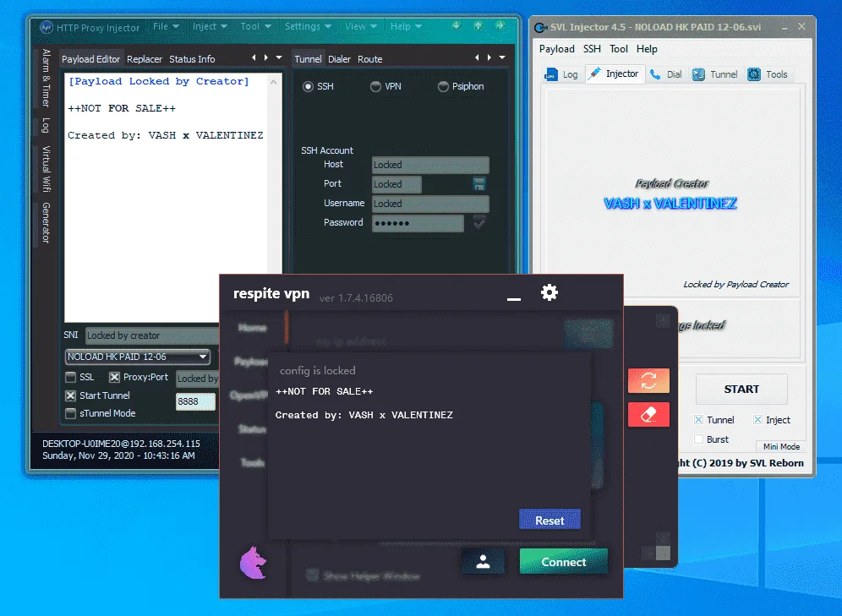
Task: Click the checkmark icon beside the Password field
Action: pyautogui.click(x=479, y=222)
